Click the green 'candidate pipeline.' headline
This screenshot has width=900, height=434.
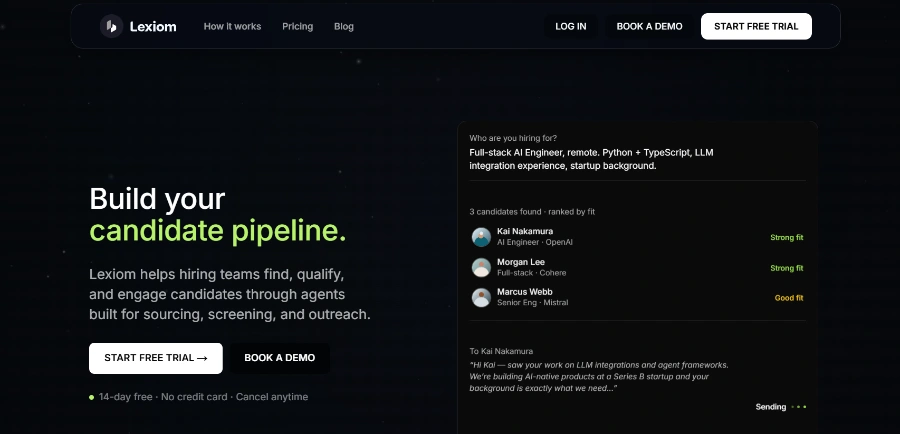coord(218,231)
